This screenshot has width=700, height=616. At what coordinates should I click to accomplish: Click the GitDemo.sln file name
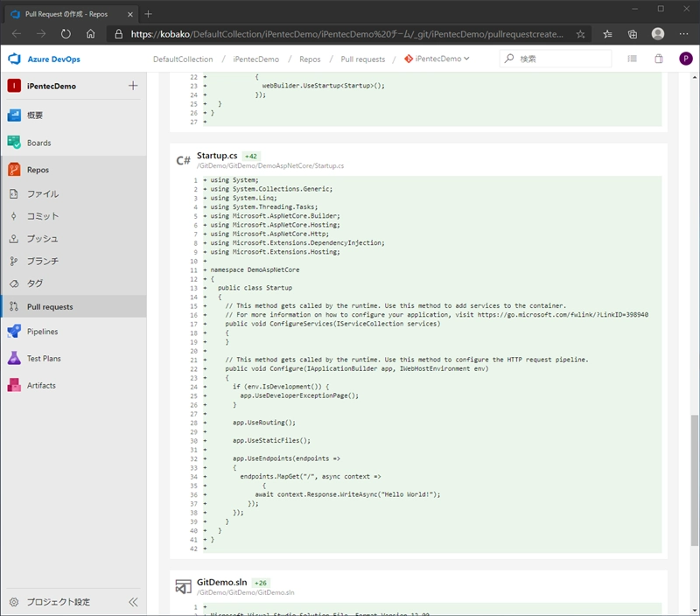(x=222, y=582)
